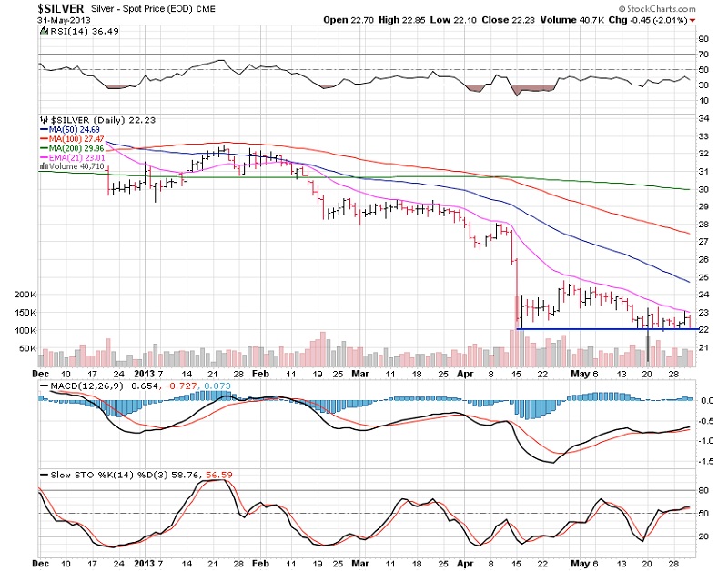Click the $SILVER (Daily) 22.23 legend

103,120
